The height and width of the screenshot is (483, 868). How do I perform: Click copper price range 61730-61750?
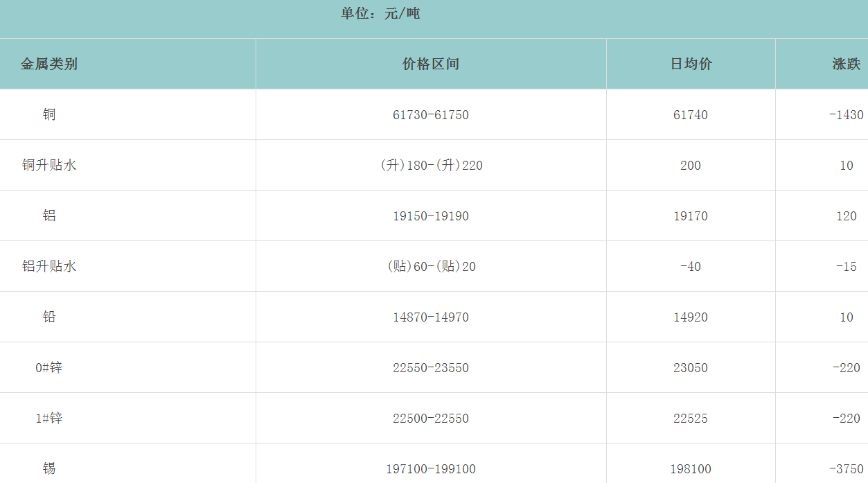click(430, 115)
